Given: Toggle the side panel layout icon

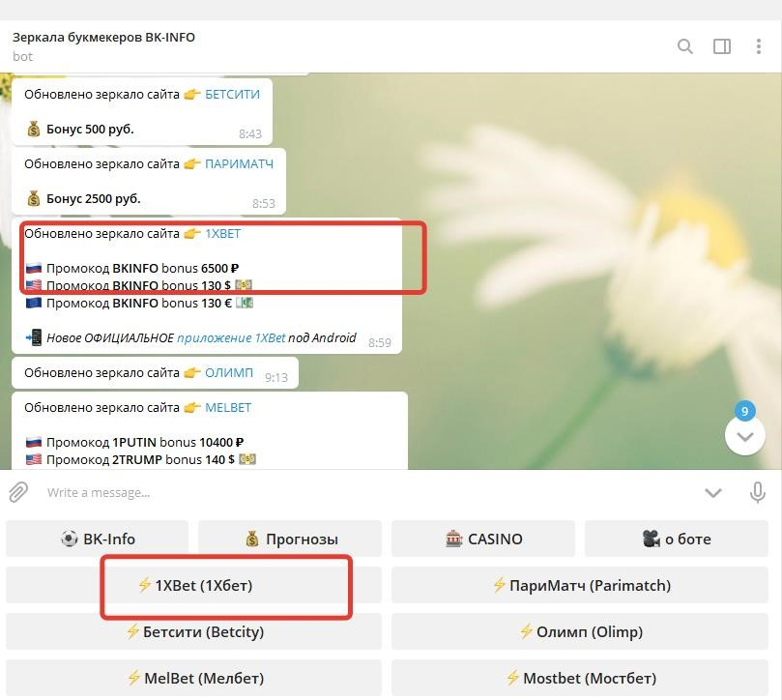Looking at the screenshot, I should click(722, 46).
